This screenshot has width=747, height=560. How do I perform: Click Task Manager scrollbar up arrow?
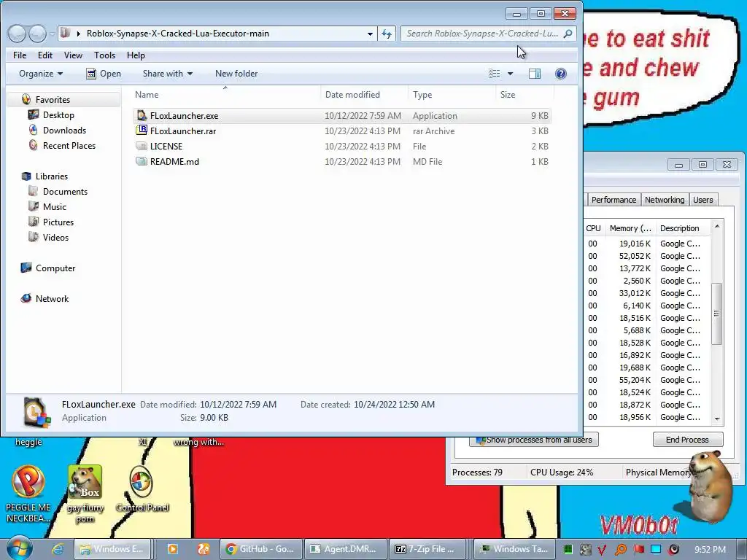[x=717, y=227]
